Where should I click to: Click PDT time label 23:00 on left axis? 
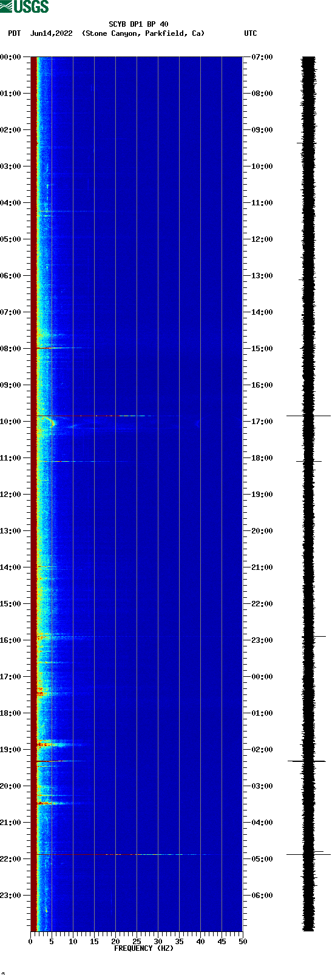tap(11, 896)
